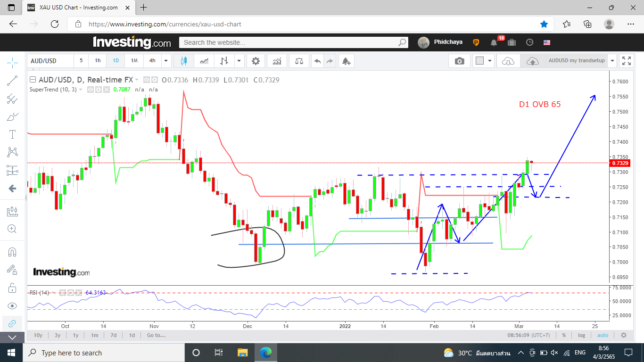Select the trend line drawing tool
The width and height of the screenshot is (644, 362).
pyautogui.click(x=12, y=81)
